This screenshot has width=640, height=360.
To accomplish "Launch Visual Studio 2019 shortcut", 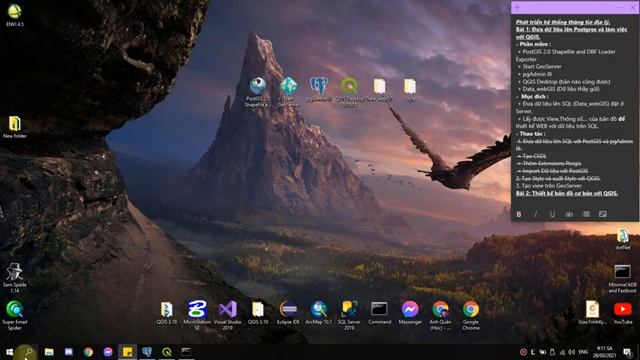I will pos(227,315).
